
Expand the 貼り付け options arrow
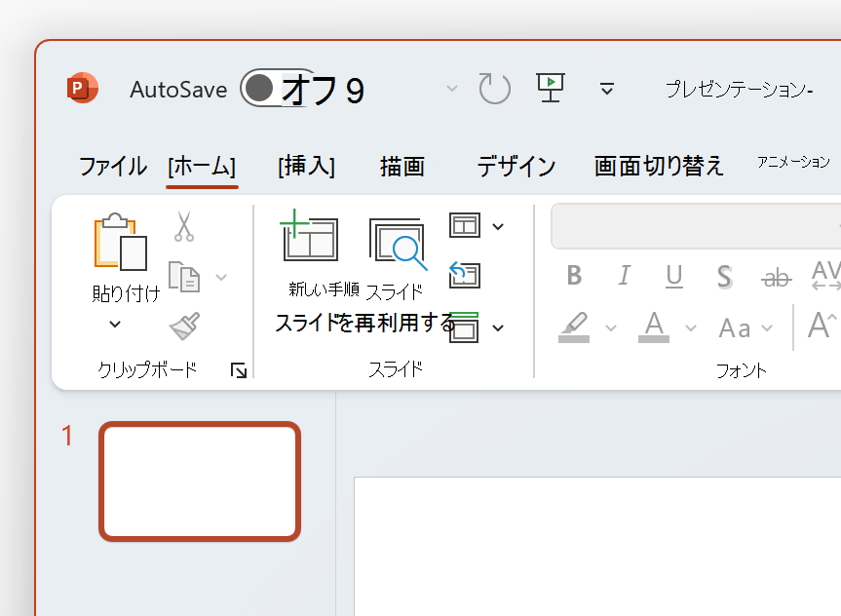[x=115, y=325]
